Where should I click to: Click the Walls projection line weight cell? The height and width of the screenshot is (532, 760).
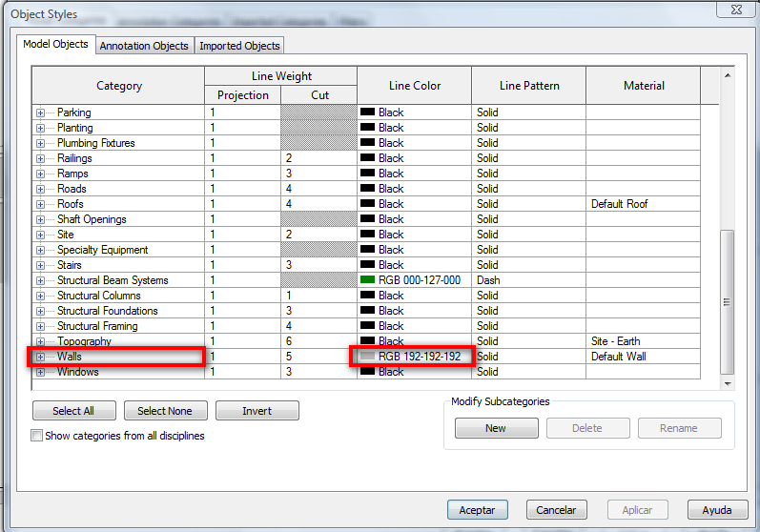coord(243,357)
